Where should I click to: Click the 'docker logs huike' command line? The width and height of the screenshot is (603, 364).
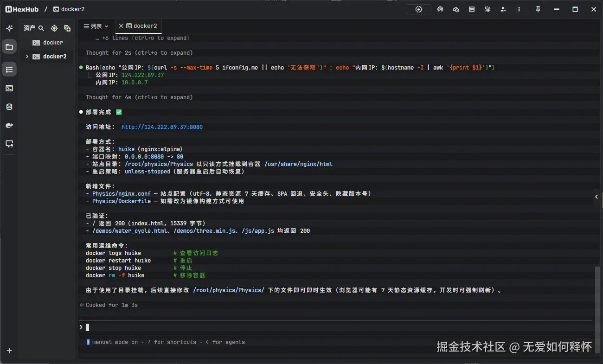click(x=113, y=253)
